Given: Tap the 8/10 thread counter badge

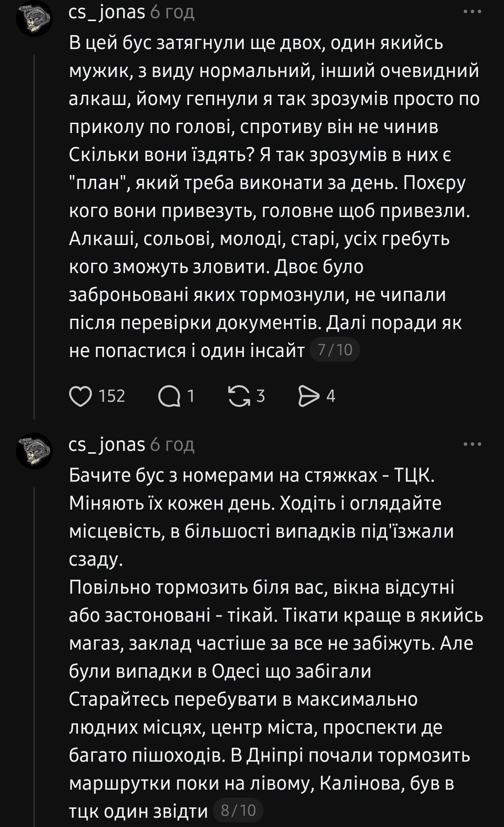Looking at the screenshot, I should [x=238, y=810].
